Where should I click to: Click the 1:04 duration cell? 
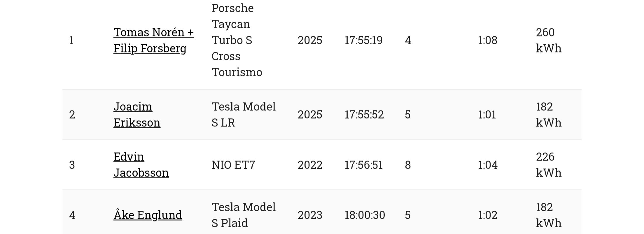pyautogui.click(x=487, y=165)
